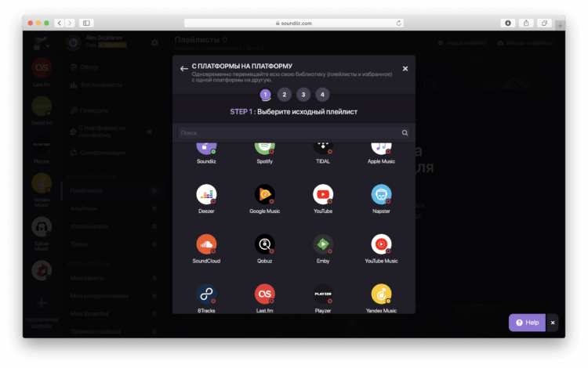The image size is (588, 368).
Task: Go back with the dialog arrow
Action: tap(183, 68)
